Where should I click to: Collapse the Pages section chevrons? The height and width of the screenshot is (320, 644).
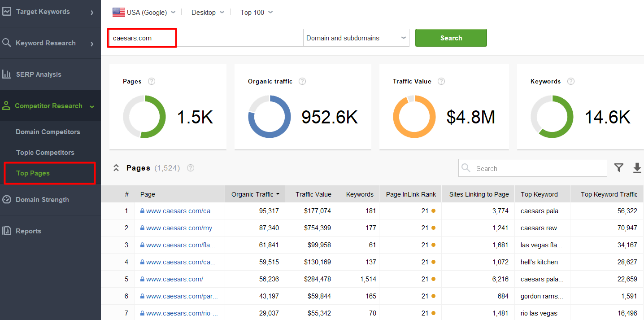116,168
